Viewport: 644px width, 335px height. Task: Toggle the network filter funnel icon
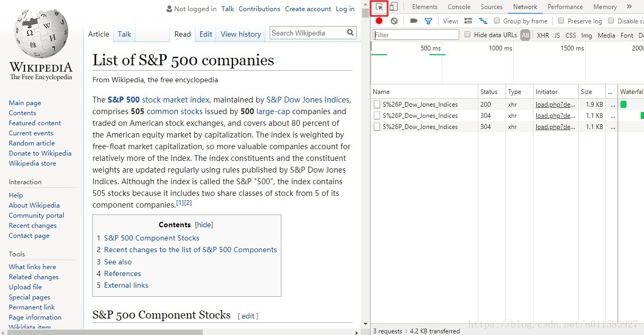coord(428,21)
